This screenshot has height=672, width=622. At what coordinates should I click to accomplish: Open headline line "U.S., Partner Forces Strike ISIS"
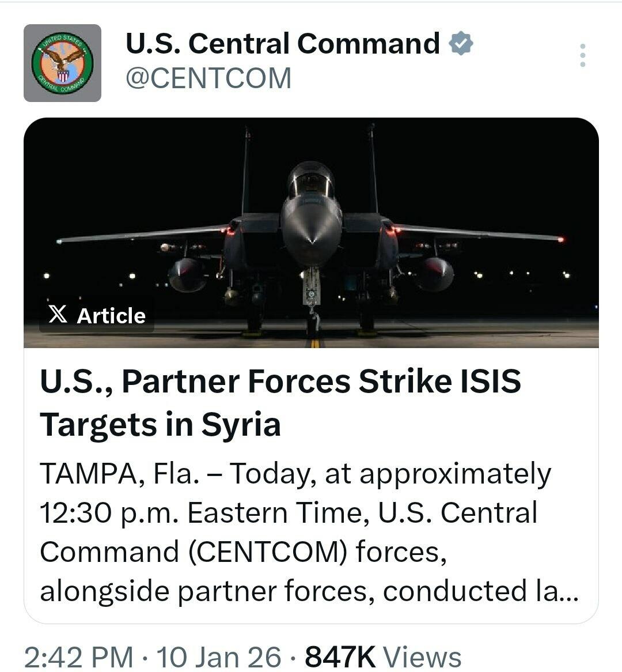pyautogui.click(x=280, y=382)
